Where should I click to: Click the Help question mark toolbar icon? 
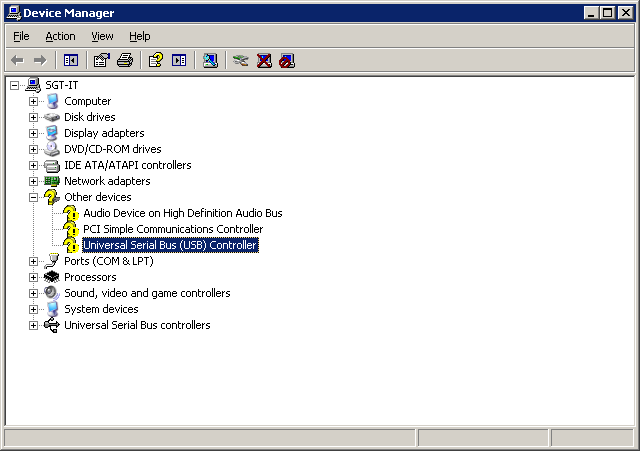click(156, 60)
